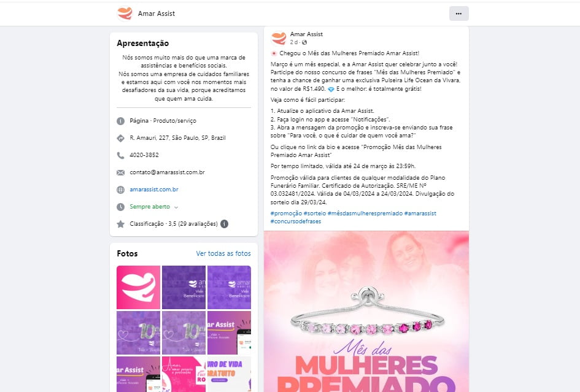Open the bracelet promotion post image
Viewport: 580px width, 392px height.
click(x=366, y=312)
